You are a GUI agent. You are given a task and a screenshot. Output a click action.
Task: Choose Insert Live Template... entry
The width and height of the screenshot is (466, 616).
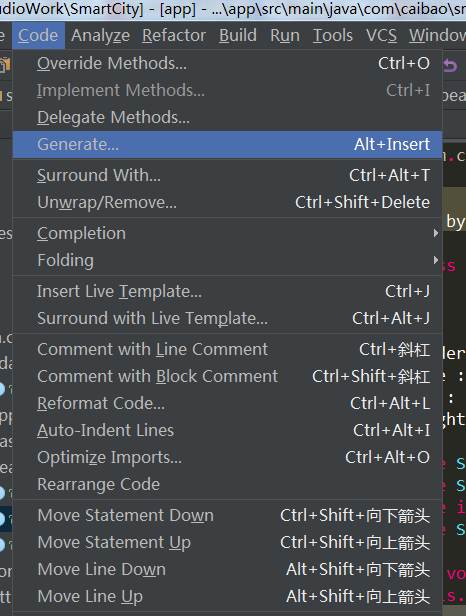pos(227,292)
